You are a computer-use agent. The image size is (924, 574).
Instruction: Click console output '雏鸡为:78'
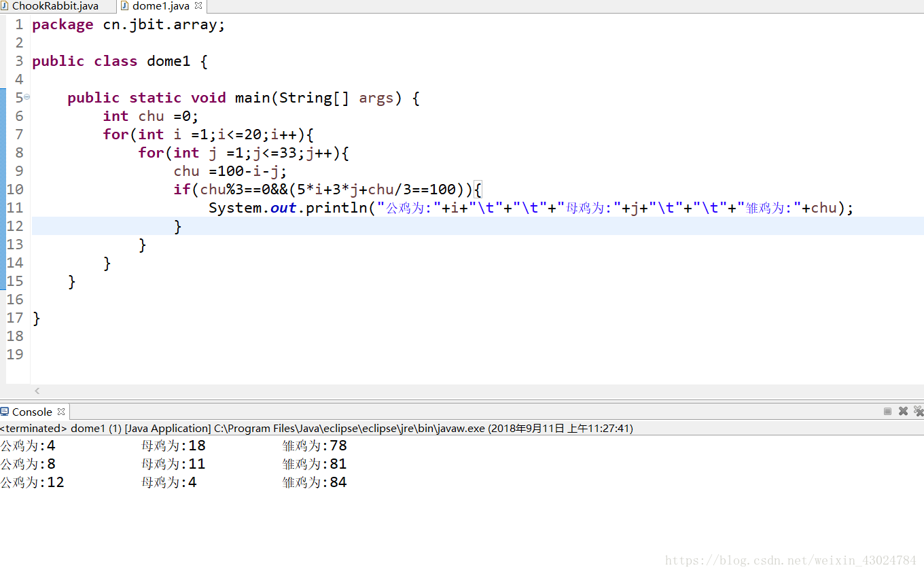tap(315, 446)
